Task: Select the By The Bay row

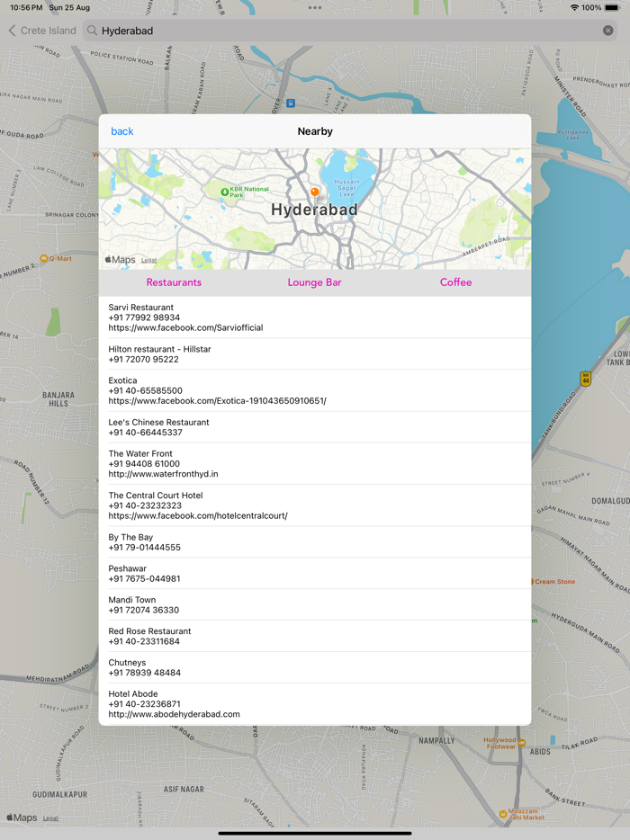Action: click(315, 542)
